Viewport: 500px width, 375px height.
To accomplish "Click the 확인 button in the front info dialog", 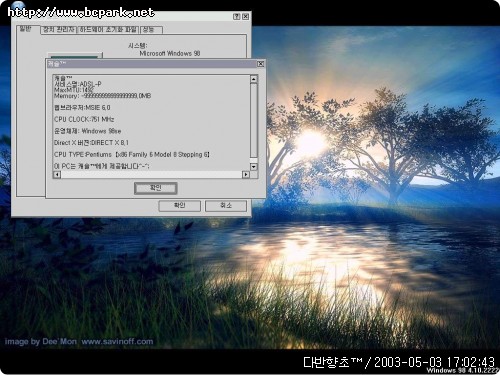I will pyautogui.click(x=155, y=188).
